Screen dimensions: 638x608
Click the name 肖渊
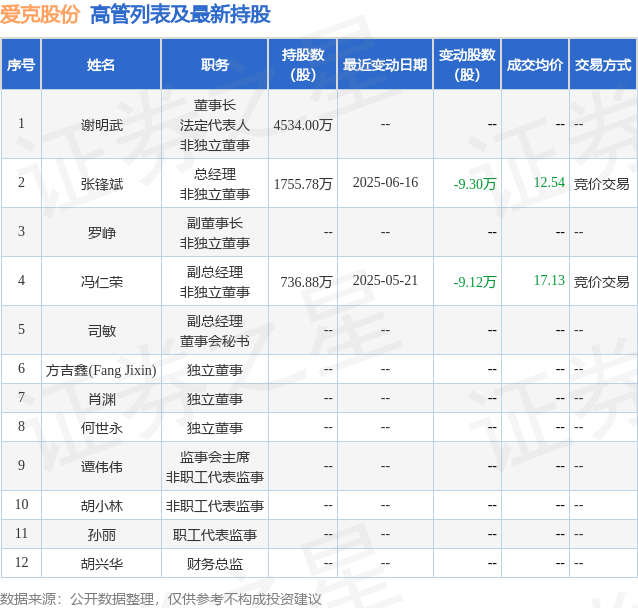point(102,399)
